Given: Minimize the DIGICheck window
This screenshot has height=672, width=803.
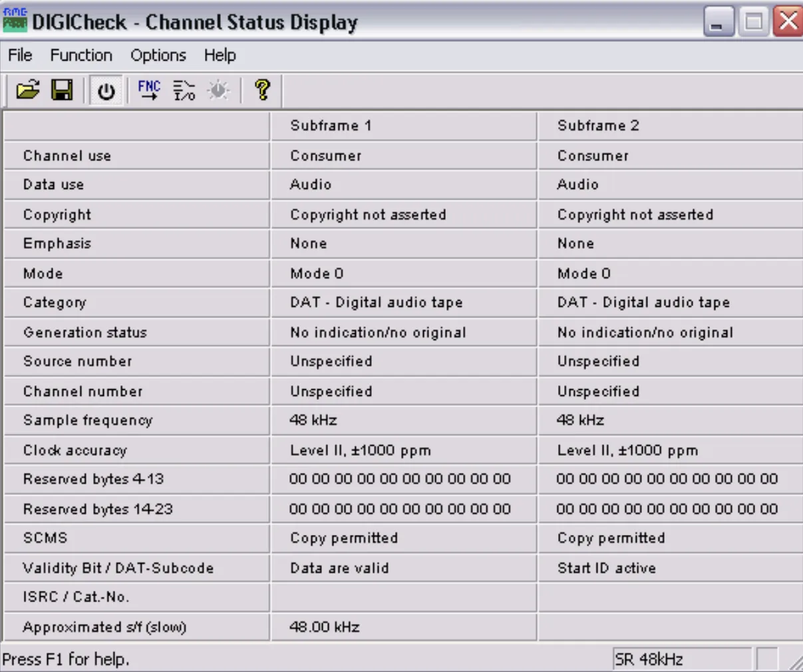Looking at the screenshot, I should [719, 22].
